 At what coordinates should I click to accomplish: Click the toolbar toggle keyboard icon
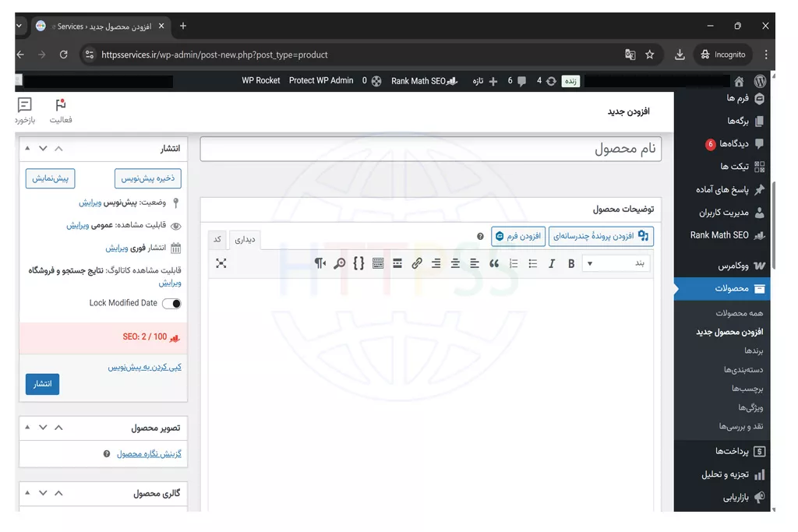[x=378, y=264]
